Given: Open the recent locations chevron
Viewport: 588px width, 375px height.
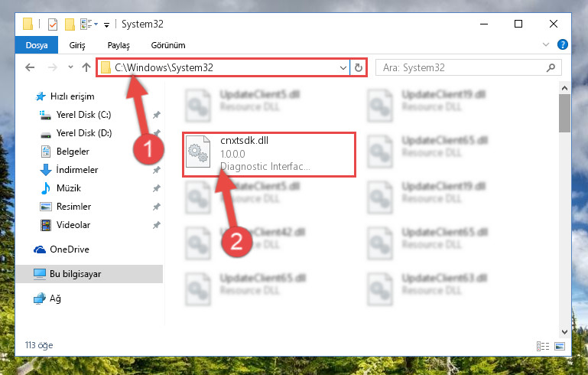Looking at the screenshot, I should click(70, 67).
